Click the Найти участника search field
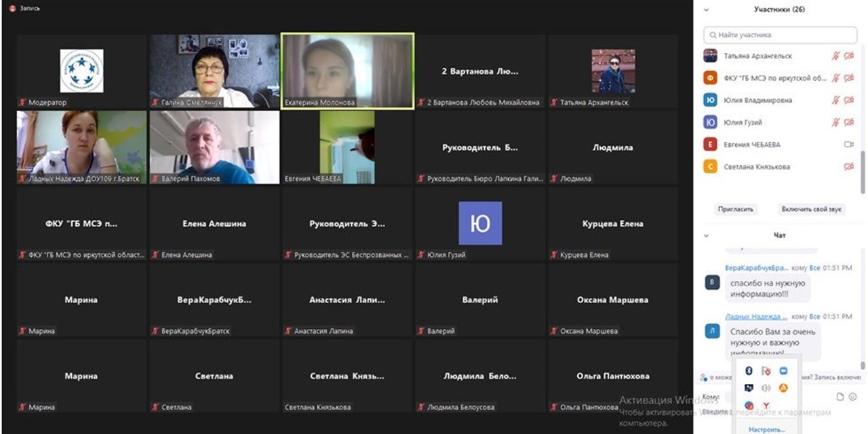The height and width of the screenshot is (434, 868). pos(780,35)
